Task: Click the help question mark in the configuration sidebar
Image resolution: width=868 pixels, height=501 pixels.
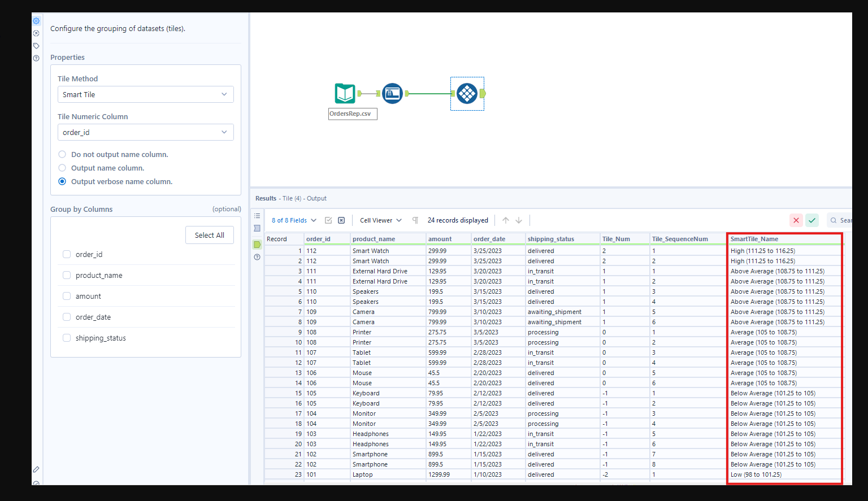Action: point(36,58)
